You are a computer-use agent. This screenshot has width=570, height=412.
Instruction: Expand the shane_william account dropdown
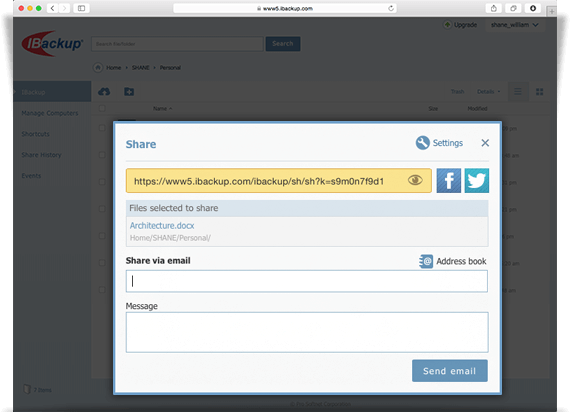514,25
